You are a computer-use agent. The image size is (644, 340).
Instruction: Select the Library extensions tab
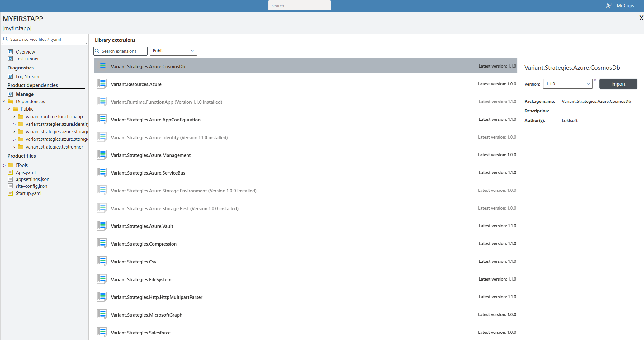(x=115, y=40)
